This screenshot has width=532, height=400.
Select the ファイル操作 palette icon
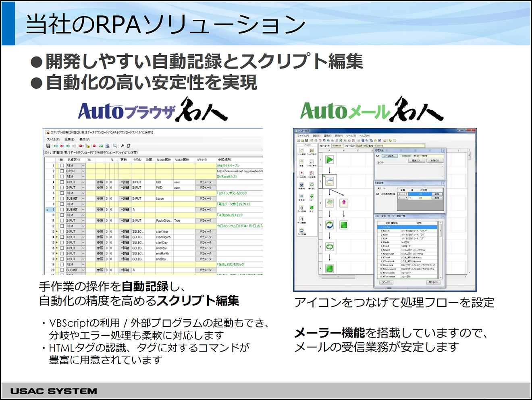(x=312, y=162)
